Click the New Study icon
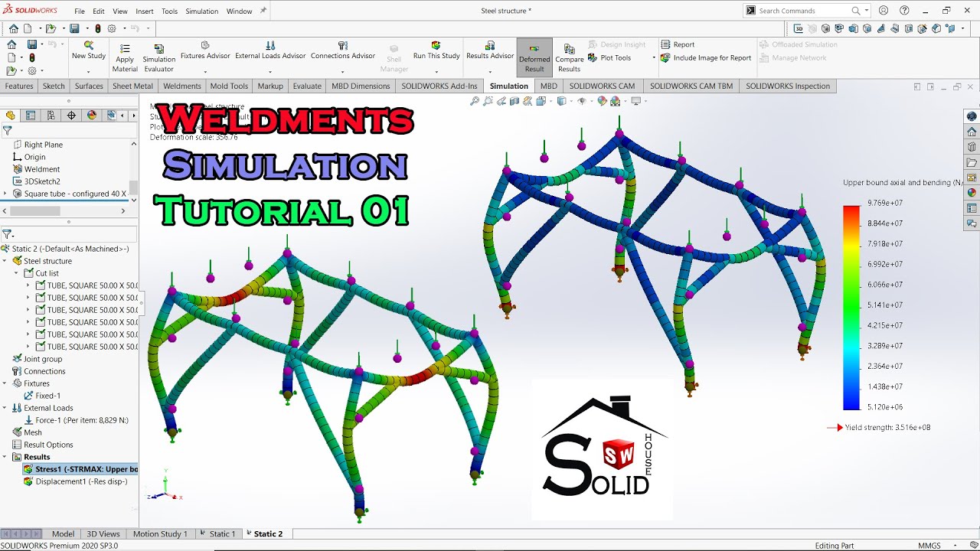Image resolution: width=980 pixels, height=551 pixels. (89, 45)
